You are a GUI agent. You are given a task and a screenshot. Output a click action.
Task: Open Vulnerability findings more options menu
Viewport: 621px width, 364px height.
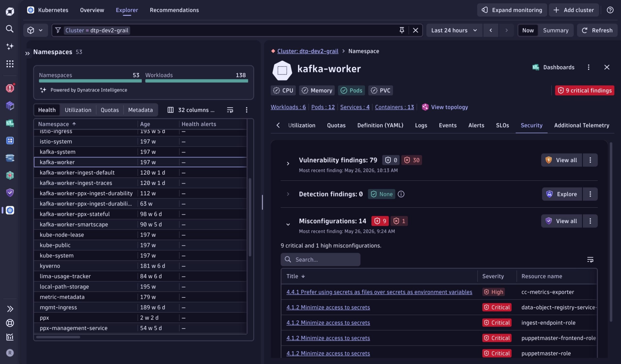[590, 160]
